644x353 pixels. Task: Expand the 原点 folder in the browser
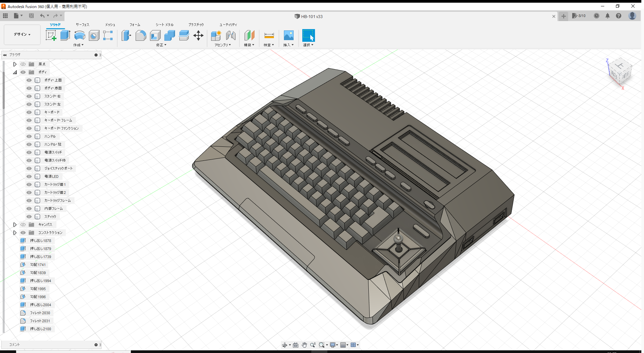coord(15,64)
